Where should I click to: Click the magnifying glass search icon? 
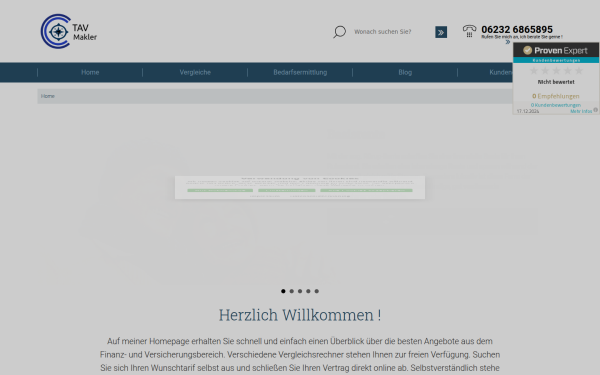pos(339,32)
